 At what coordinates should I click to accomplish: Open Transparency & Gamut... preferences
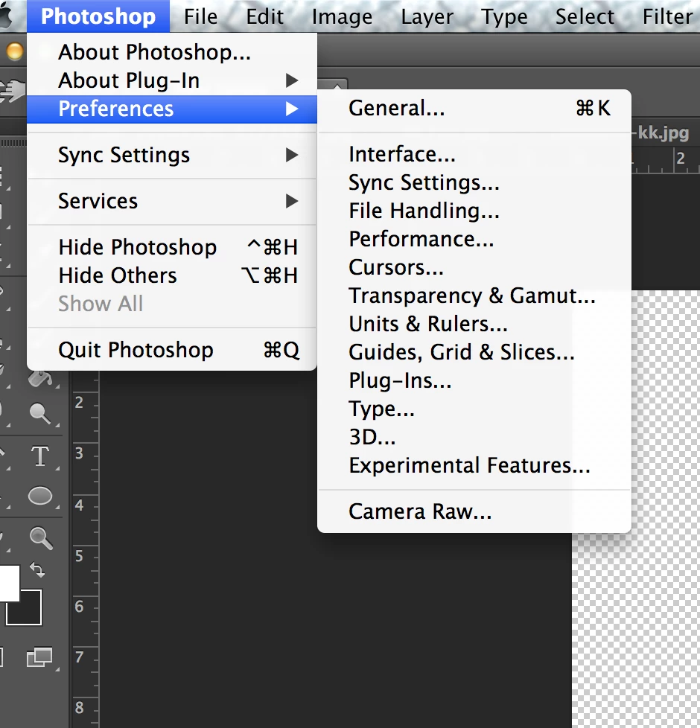474,296
